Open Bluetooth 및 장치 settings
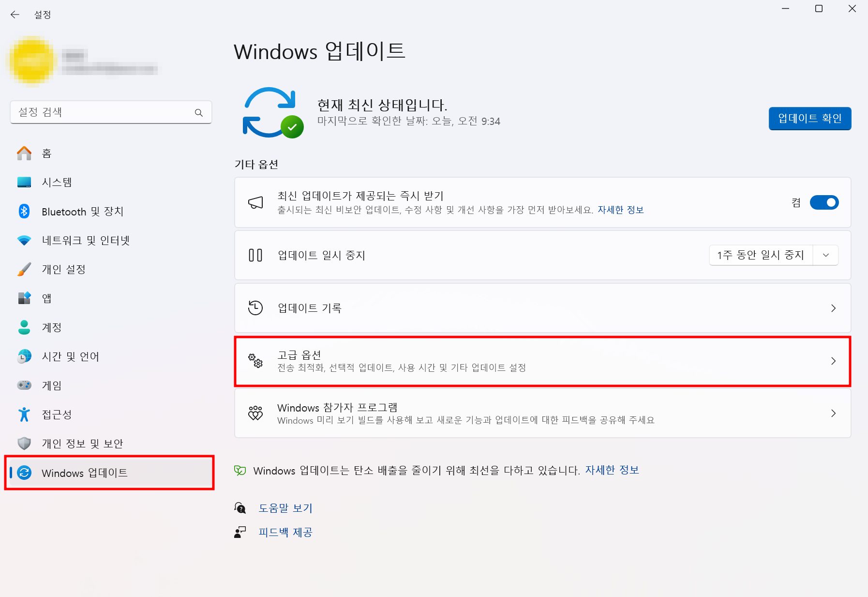The width and height of the screenshot is (868, 597). (x=111, y=211)
